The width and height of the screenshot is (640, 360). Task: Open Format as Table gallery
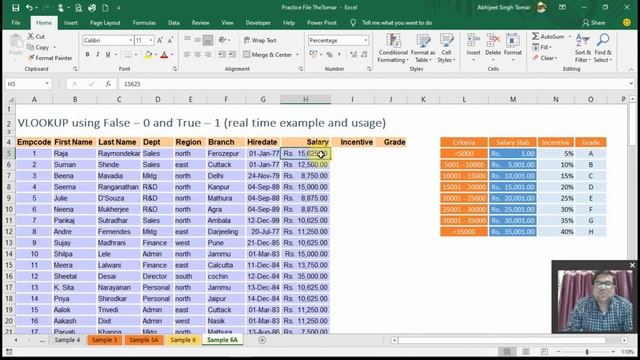point(423,48)
